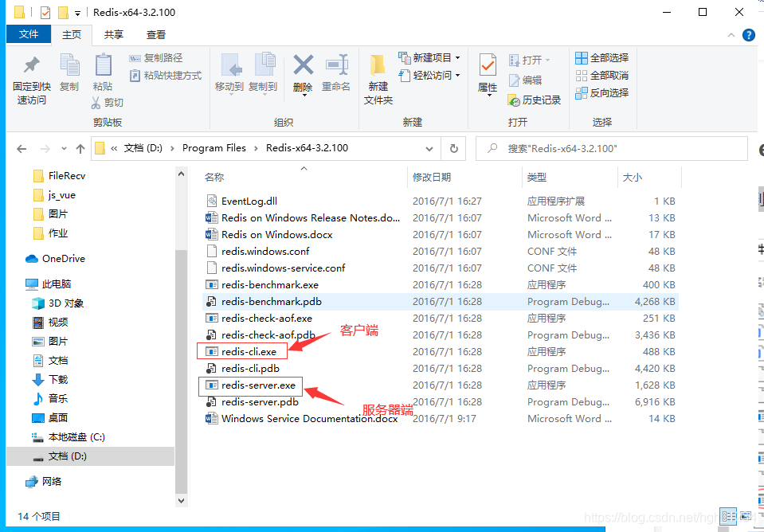The width and height of the screenshot is (764, 532).
Task: Switch to Home (主页) ribbon tab
Action: tap(72, 34)
